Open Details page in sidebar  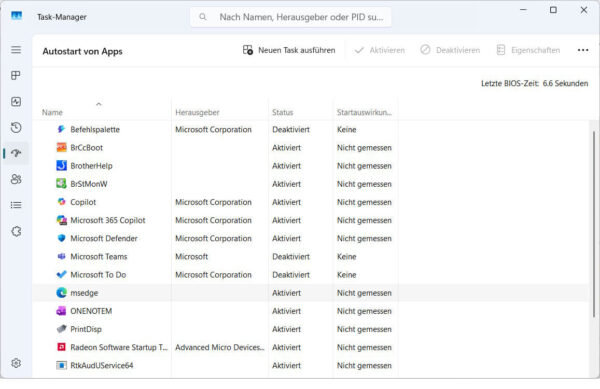coord(16,205)
